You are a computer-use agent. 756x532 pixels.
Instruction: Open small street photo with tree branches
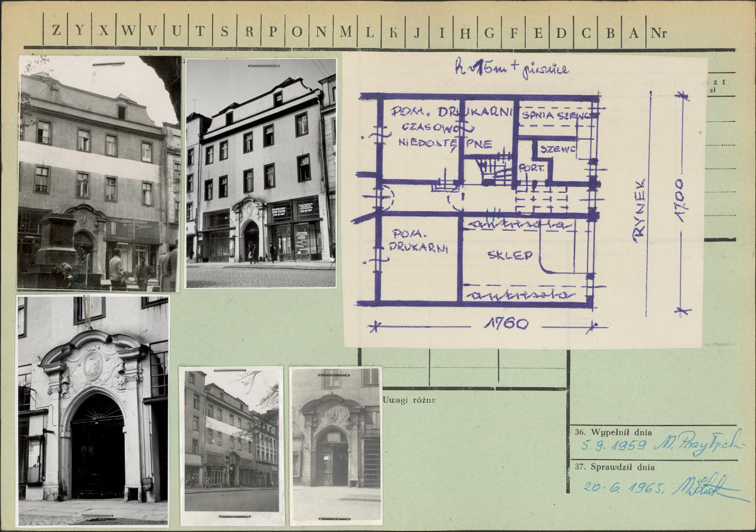(x=231, y=446)
